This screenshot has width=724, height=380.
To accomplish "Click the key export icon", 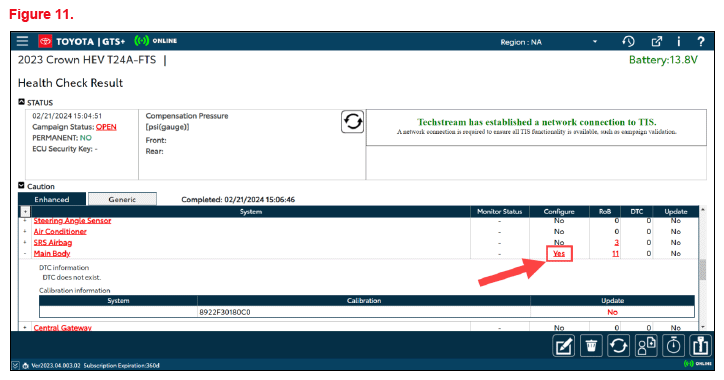I will pos(700,345).
